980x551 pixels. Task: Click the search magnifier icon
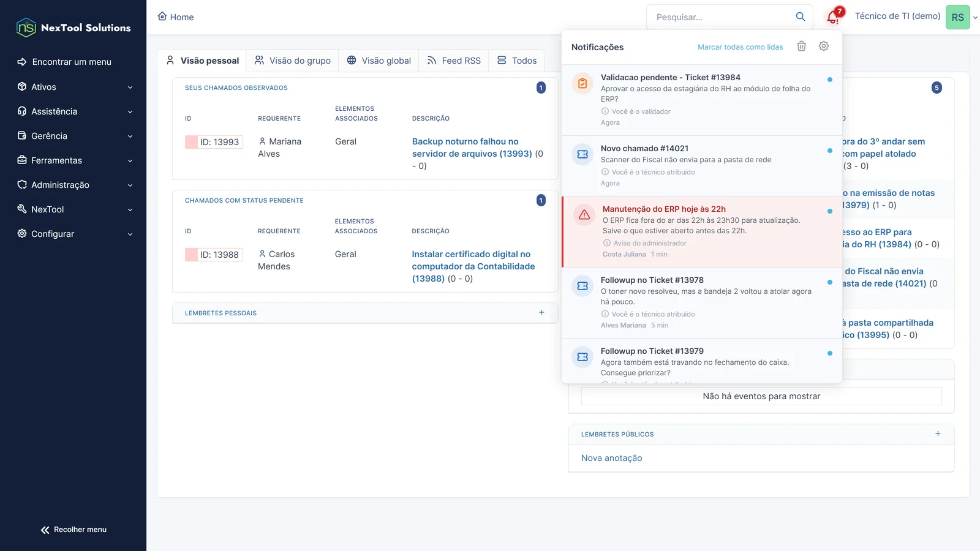pyautogui.click(x=800, y=17)
